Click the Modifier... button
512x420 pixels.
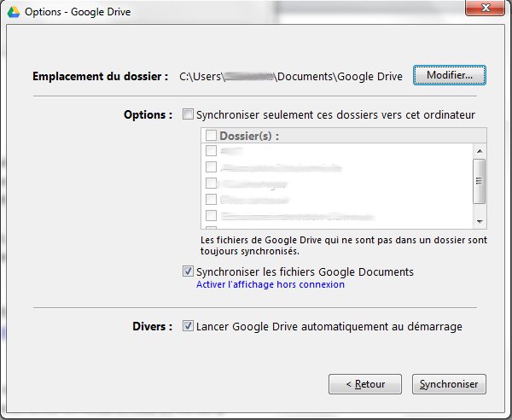[450, 75]
